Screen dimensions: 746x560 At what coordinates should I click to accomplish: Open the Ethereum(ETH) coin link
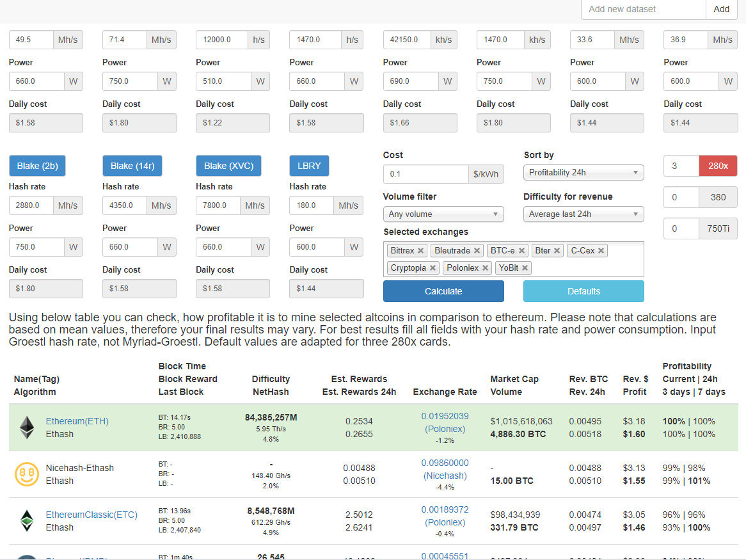click(77, 421)
